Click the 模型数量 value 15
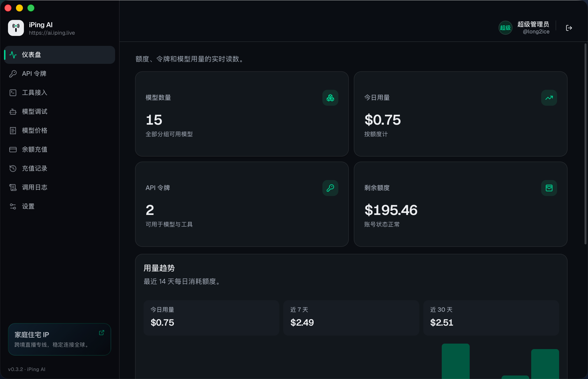Image resolution: width=588 pixels, height=379 pixels. tap(154, 120)
